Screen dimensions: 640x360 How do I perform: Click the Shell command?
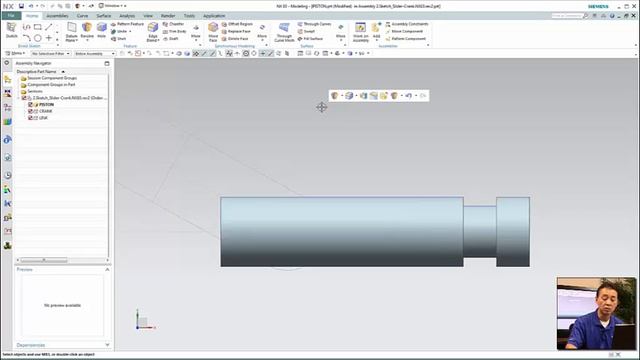pos(118,39)
